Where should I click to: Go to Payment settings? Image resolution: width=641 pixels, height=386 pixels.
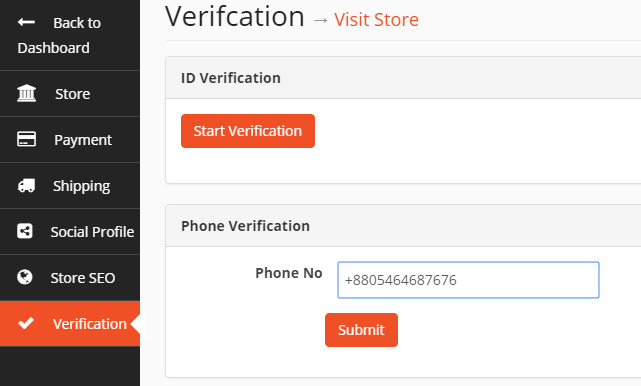(x=70, y=140)
